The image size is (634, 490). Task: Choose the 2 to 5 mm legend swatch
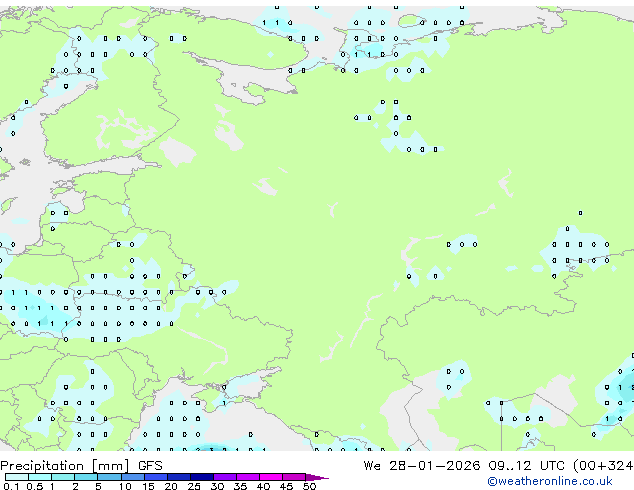(86, 477)
